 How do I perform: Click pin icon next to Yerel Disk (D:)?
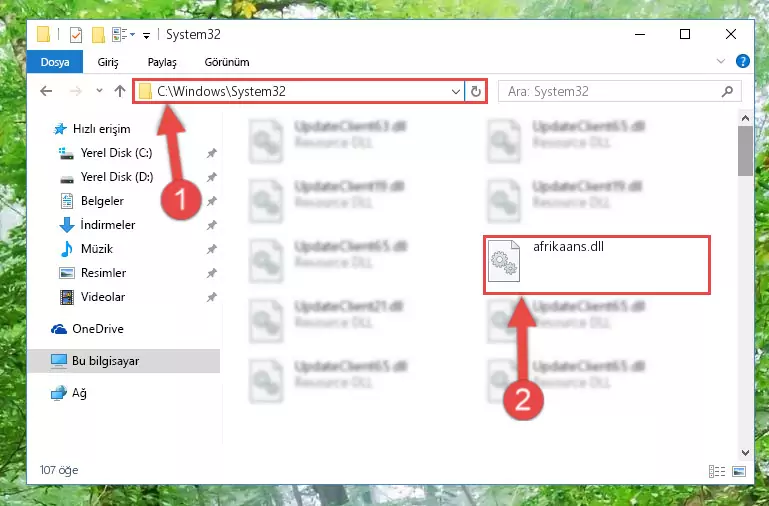[x=211, y=177]
